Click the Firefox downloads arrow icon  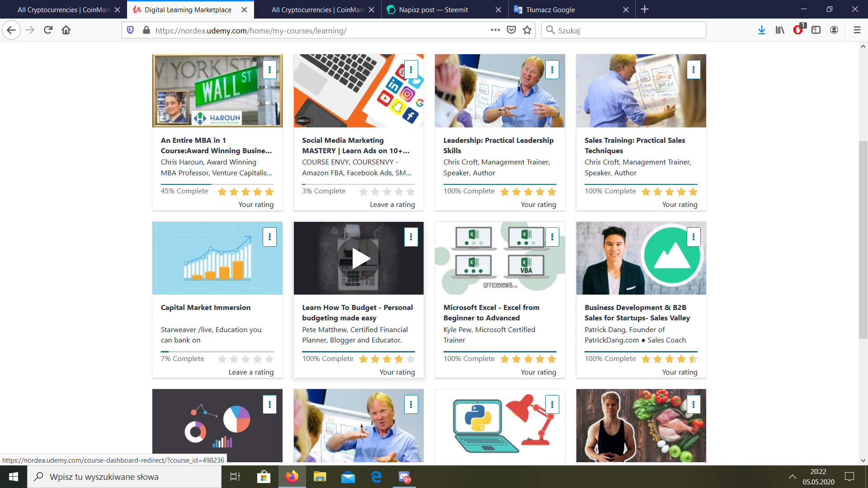point(761,30)
